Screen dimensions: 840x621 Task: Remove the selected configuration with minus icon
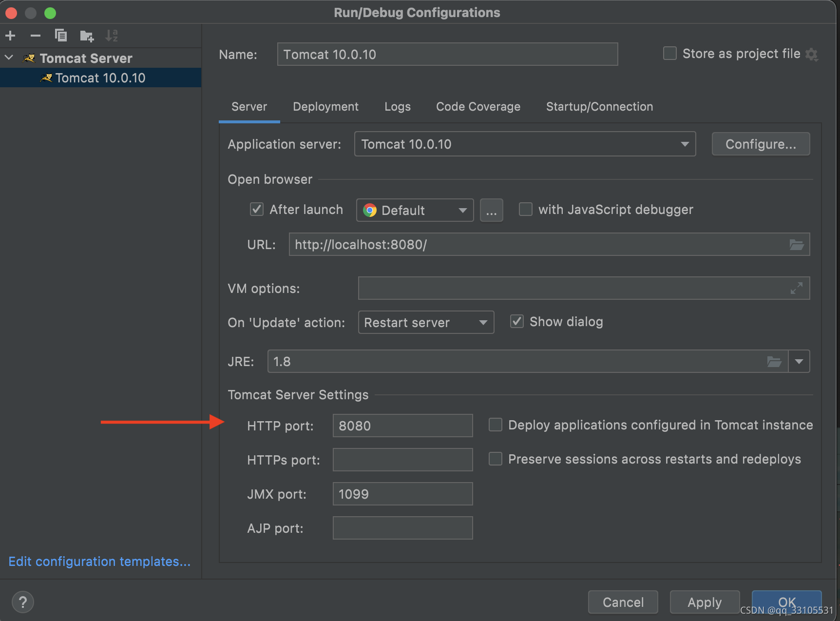35,36
